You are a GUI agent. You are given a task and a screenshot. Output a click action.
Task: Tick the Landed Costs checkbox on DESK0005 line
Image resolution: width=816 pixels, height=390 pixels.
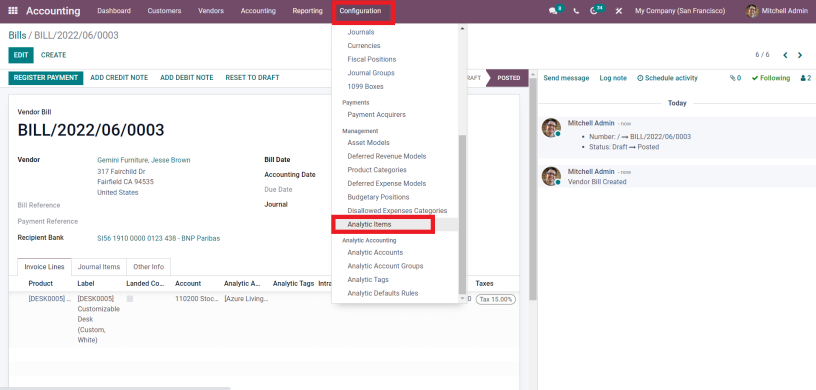pyautogui.click(x=130, y=299)
